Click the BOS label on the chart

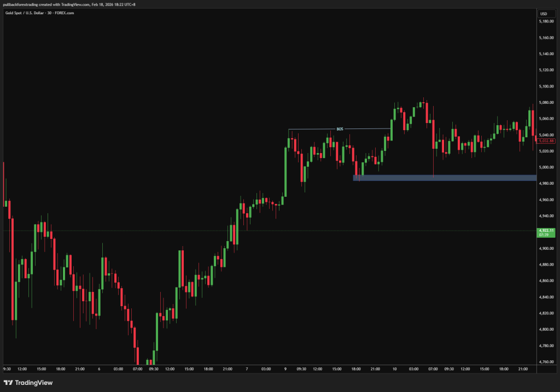340,129
